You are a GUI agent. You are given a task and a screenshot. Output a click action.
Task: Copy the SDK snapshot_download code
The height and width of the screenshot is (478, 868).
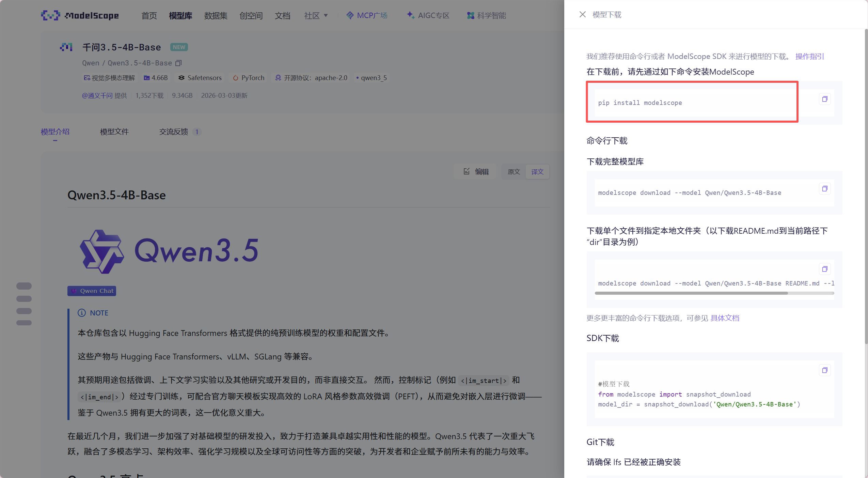824,370
